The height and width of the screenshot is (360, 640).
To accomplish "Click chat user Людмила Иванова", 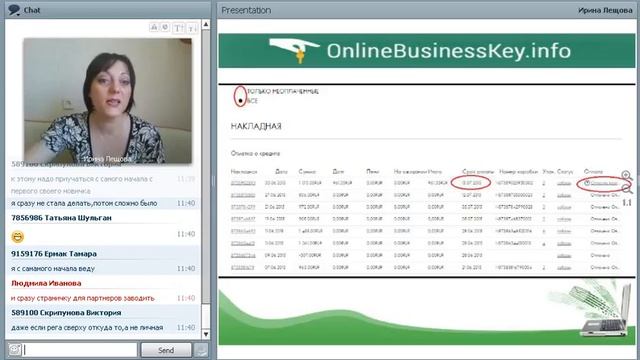I will pyautogui.click(x=46, y=283).
